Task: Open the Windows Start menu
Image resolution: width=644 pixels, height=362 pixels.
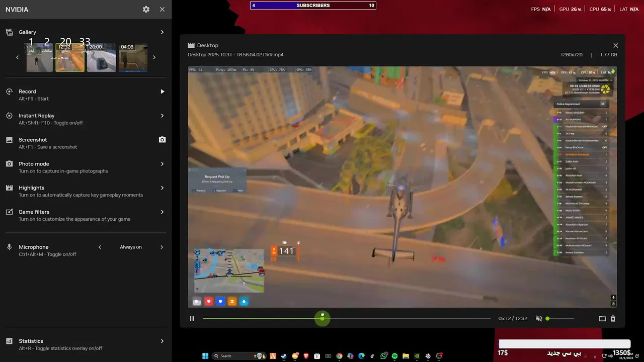Action: click(x=205, y=356)
